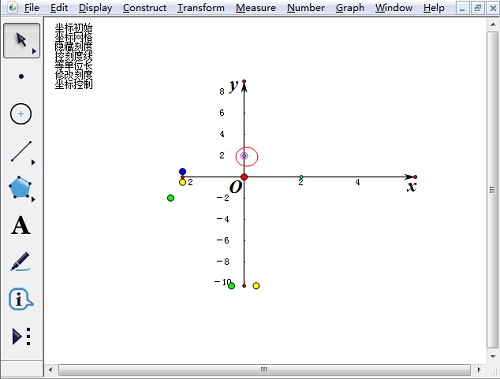Open the Construct menu
This screenshot has height=379, width=500.
click(x=145, y=8)
